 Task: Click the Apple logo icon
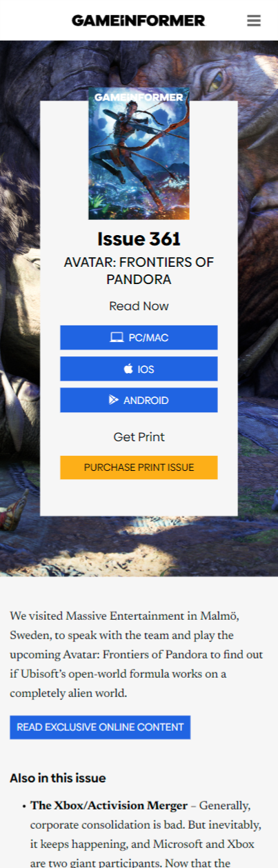(x=128, y=369)
